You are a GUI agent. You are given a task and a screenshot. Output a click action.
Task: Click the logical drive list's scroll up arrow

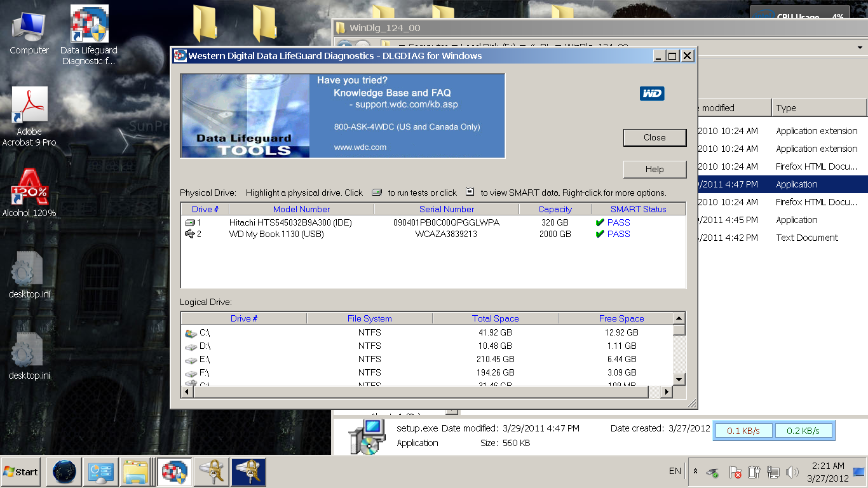point(679,318)
